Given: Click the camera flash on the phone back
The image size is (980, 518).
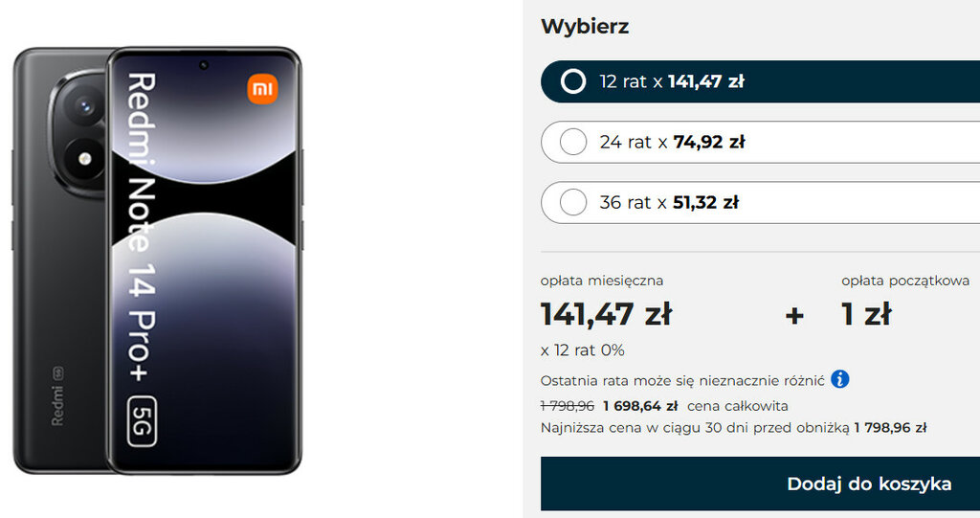Looking at the screenshot, I should pyautogui.click(x=84, y=159).
